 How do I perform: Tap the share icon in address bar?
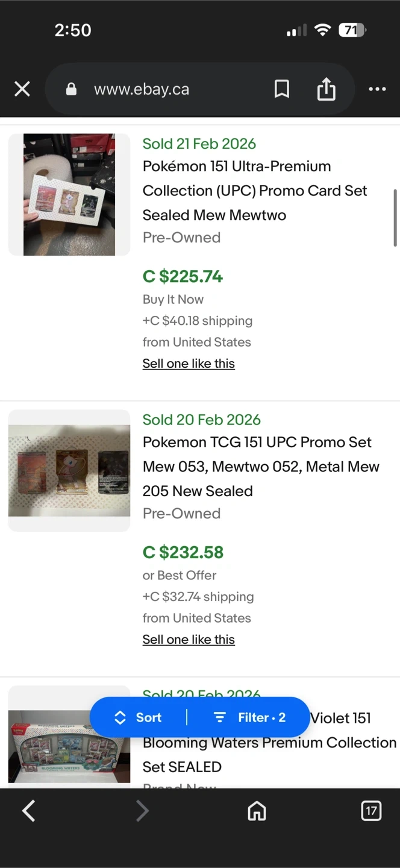(326, 89)
